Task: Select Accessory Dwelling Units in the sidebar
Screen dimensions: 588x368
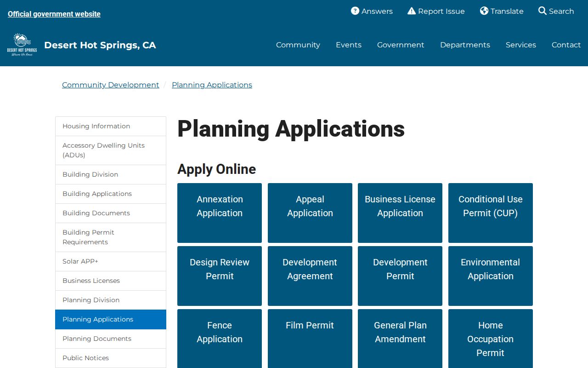Action: [111, 150]
